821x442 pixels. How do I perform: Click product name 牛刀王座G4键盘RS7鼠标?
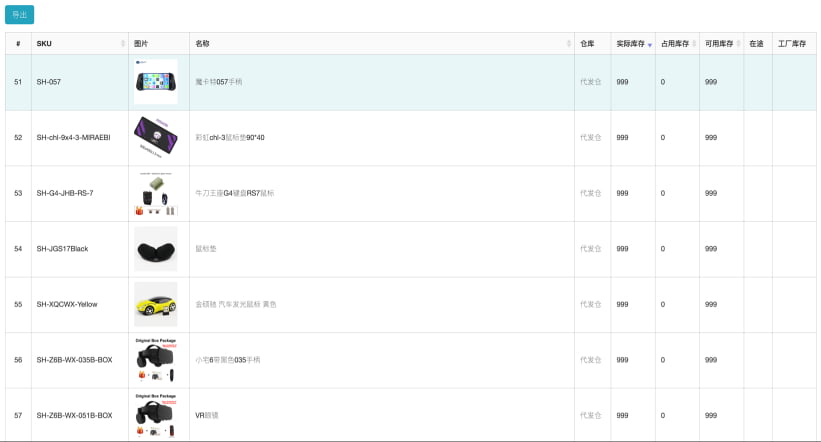[x=235, y=193]
